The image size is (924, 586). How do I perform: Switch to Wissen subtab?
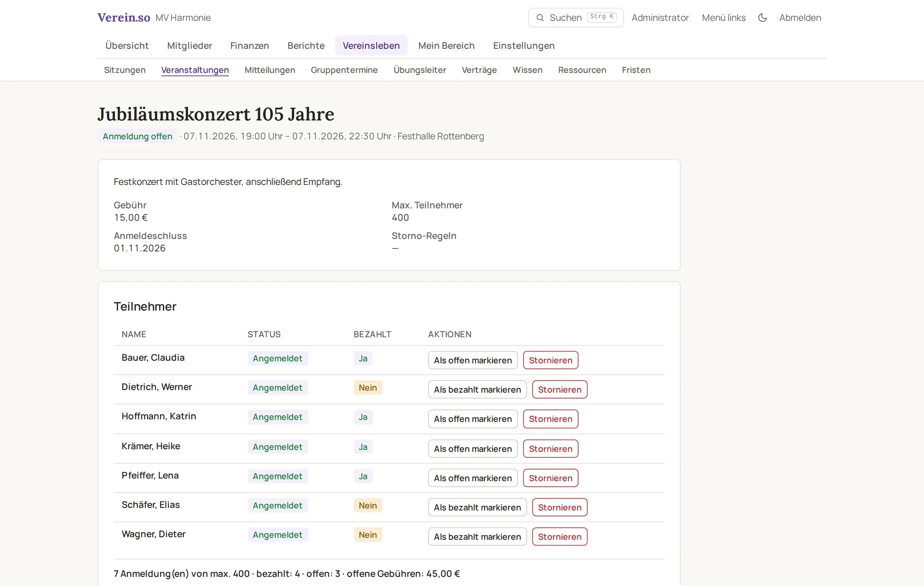point(528,70)
